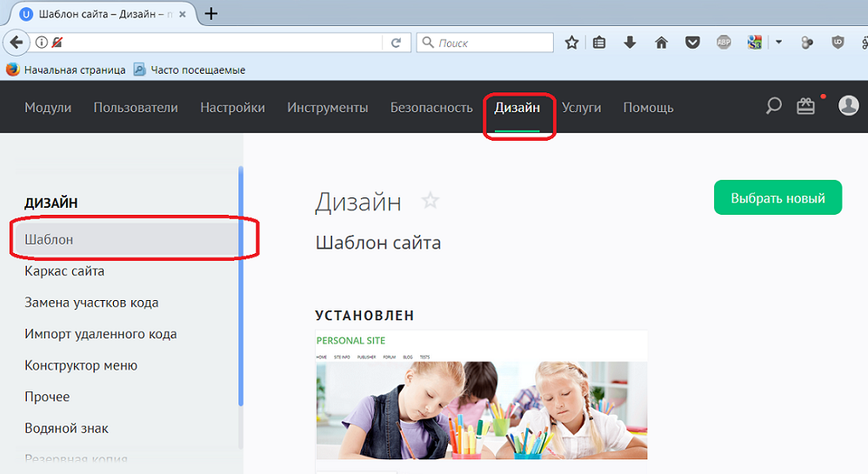Screen dimensions: 868x474
Task: Open the Инструменты menu
Action: pyautogui.click(x=328, y=108)
